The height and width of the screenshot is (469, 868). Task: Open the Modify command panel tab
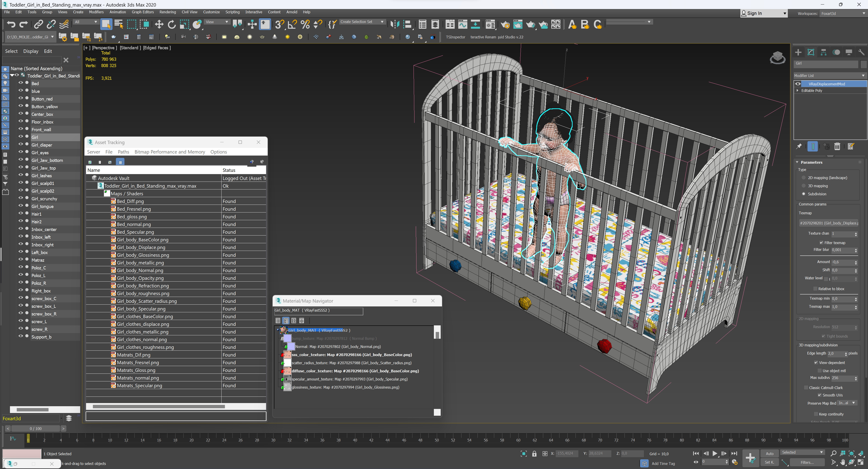pos(811,52)
